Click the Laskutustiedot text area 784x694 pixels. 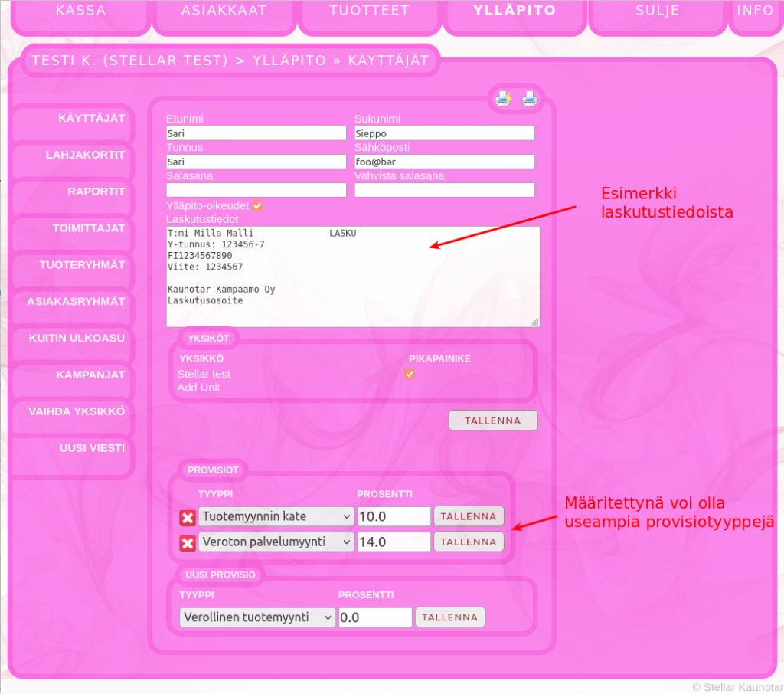click(x=352, y=276)
